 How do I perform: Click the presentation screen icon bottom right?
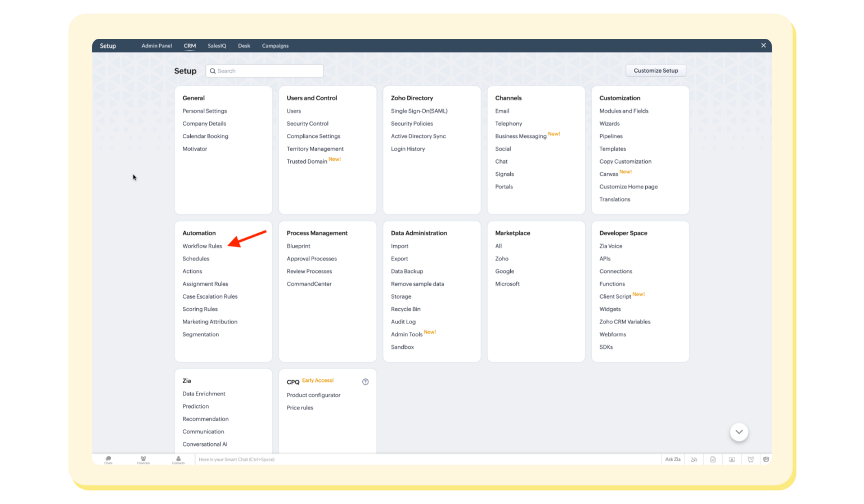[x=732, y=459]
